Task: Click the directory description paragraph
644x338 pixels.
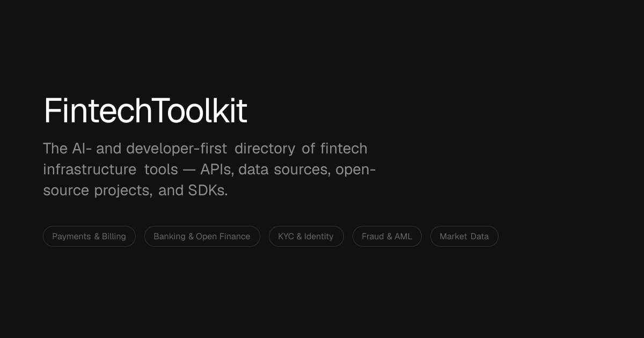Action: (209, 169)
